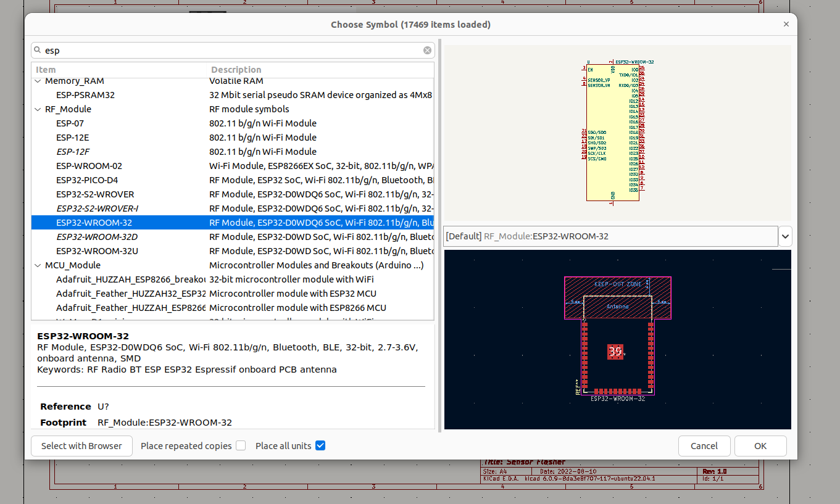This screenshot has width=840, height=504.
Task: Collapse the Memory_RAM library
Action: [38, 81]
